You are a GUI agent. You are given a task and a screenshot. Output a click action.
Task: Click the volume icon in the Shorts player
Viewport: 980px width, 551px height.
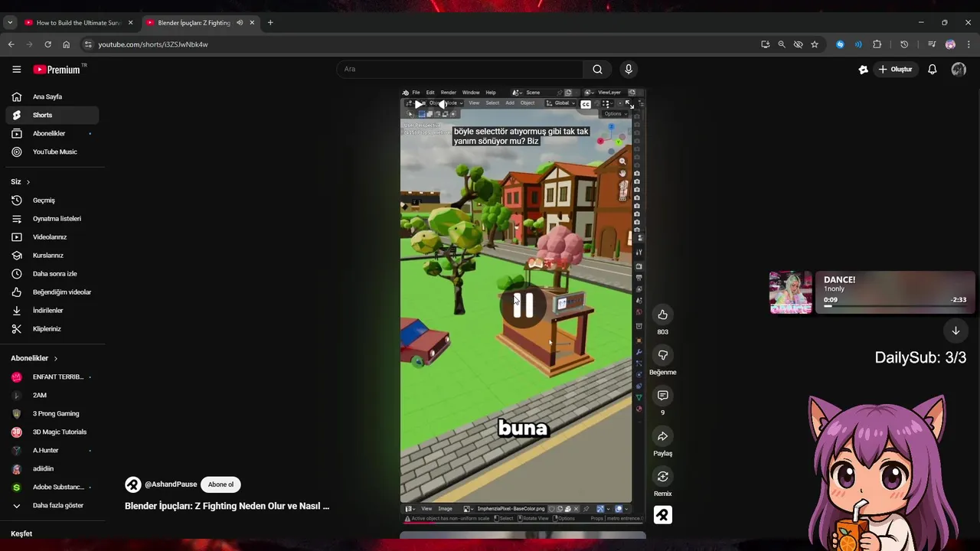tap(443, 104)
